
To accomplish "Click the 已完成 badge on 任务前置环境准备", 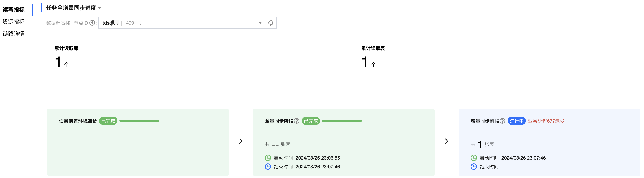I will tap(108, 121).
